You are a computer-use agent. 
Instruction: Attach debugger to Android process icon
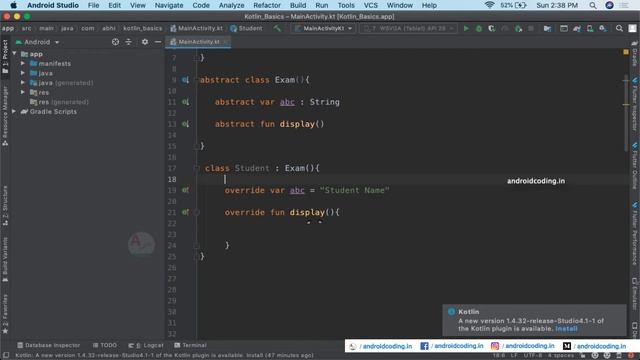518,29
